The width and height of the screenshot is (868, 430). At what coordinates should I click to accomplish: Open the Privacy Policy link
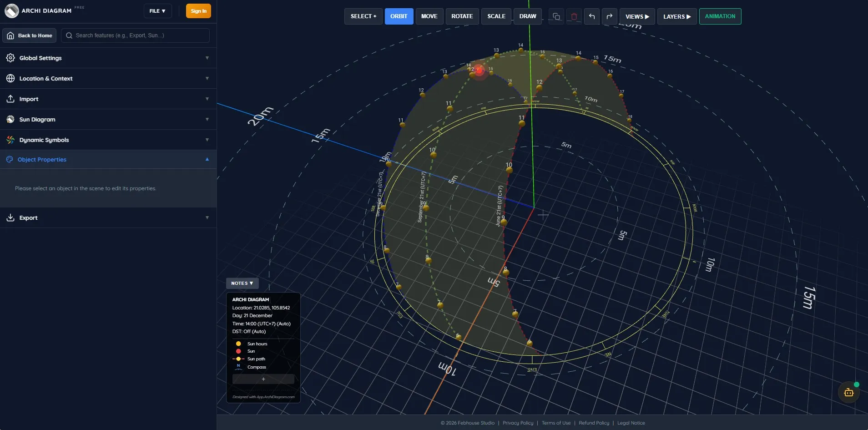click(518, 423)
